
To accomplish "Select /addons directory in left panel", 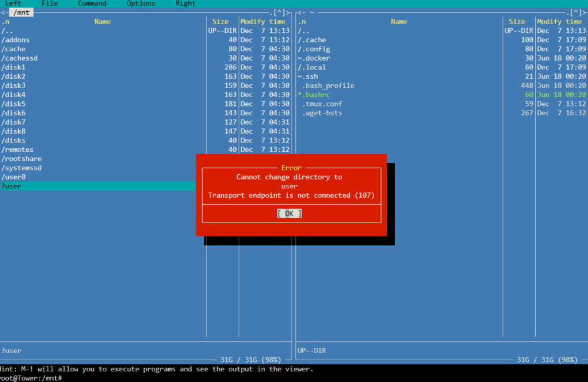I will [145, 40].
